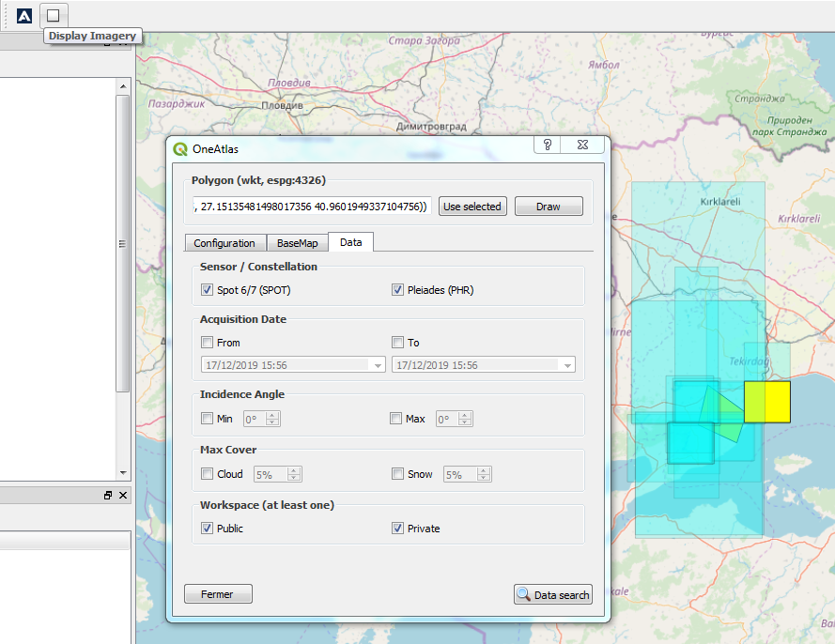Enable the Min incidence angle checkbox

pyautogui.click(x=208, y=419)
